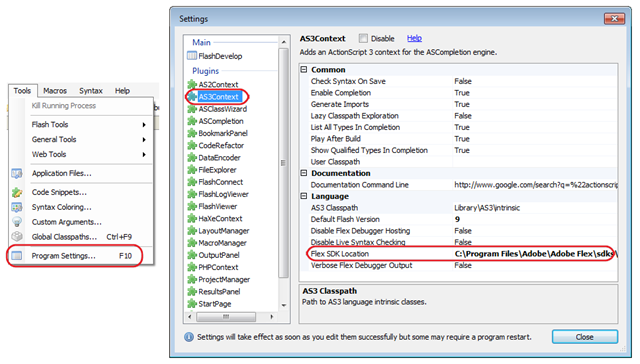The width and height of the screenshot is (640, 364).
Task: Open the Macros menu
Action: [x=55, y=91]
